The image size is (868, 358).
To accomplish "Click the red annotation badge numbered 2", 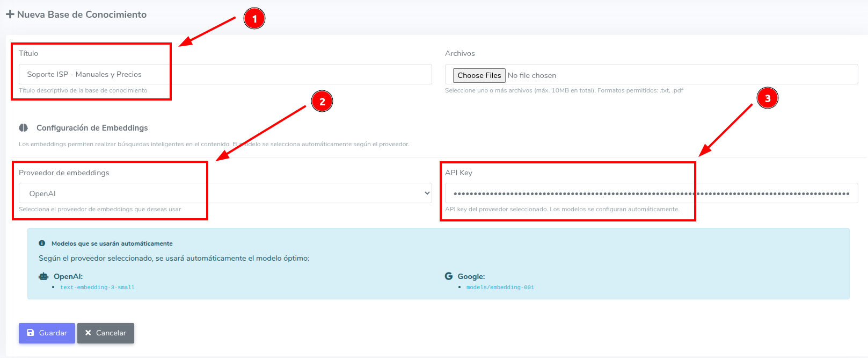I will [322, 102].
